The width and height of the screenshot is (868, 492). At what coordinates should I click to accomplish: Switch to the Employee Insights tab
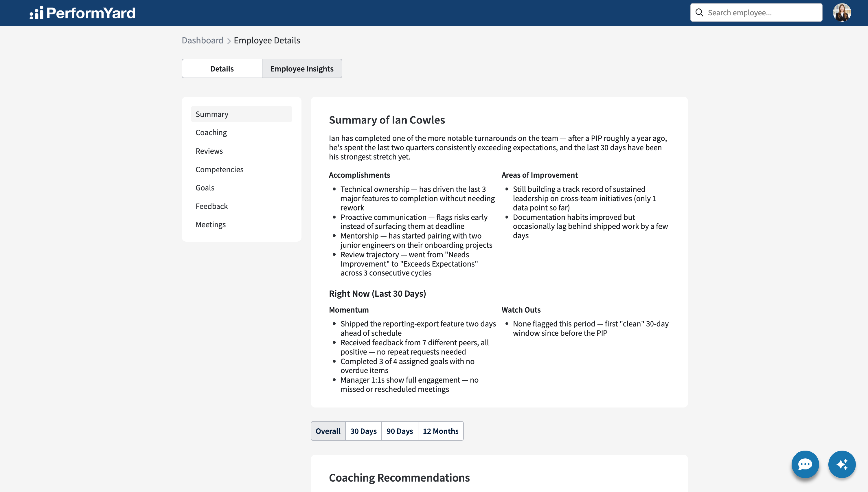301,69
